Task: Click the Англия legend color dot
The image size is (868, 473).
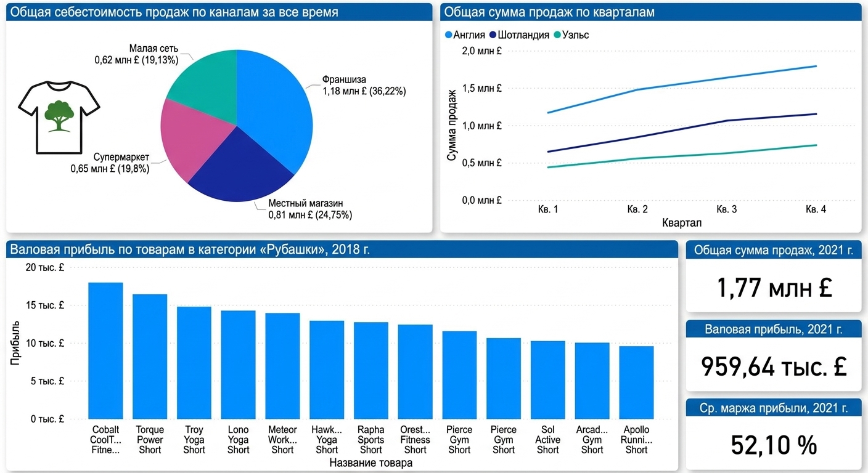Action: click(448, 35)
